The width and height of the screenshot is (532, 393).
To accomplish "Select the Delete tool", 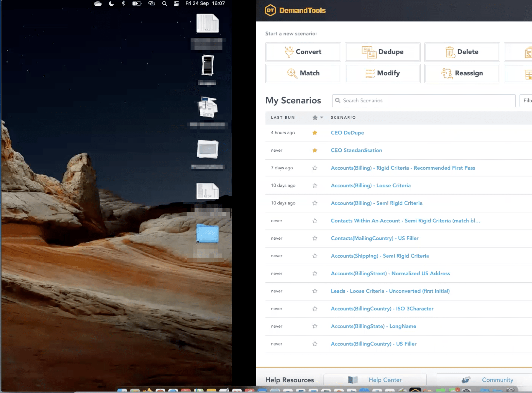I will pos(462,52).
